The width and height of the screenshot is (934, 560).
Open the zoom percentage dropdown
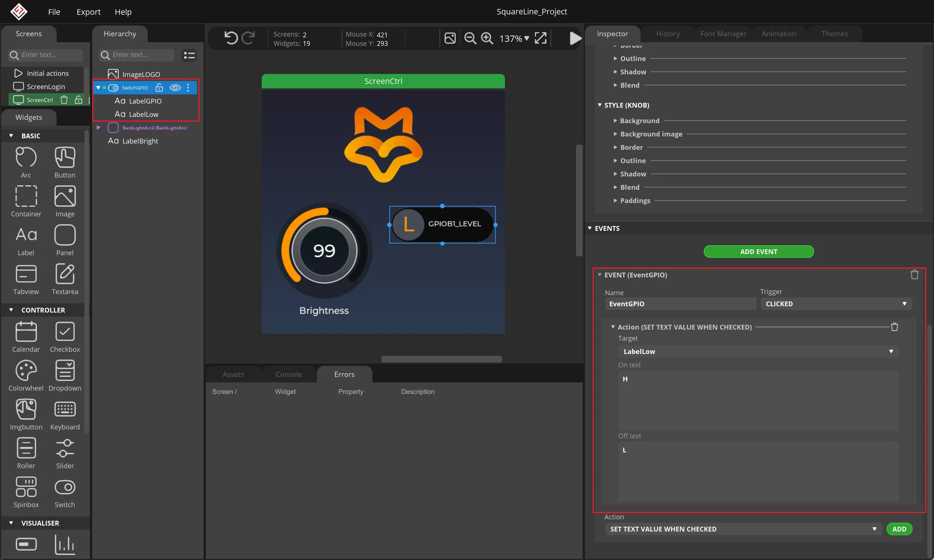tap(515, 38)
